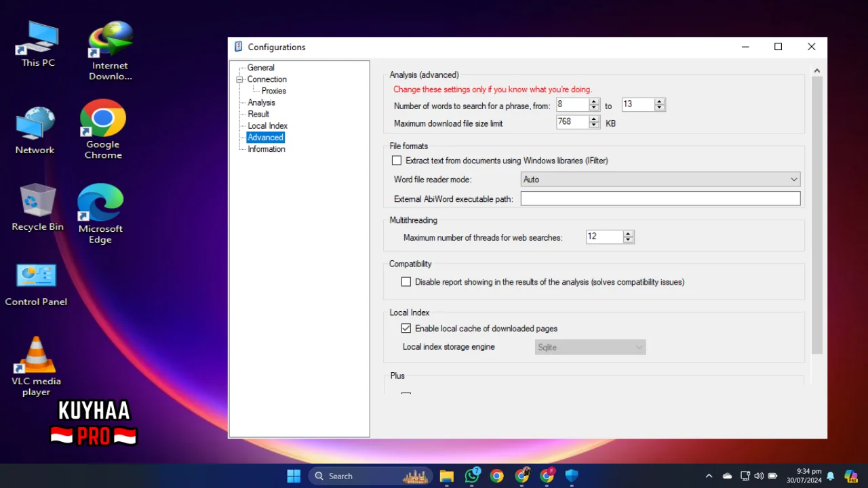The width and height of the screenshot is (868, 488).
Task: Select General in the settings tree
Action: pos(261,68)
